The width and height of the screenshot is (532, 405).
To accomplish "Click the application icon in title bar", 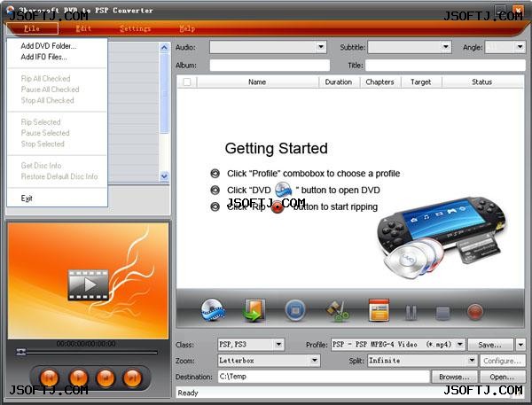I will (x=11, y=10).
